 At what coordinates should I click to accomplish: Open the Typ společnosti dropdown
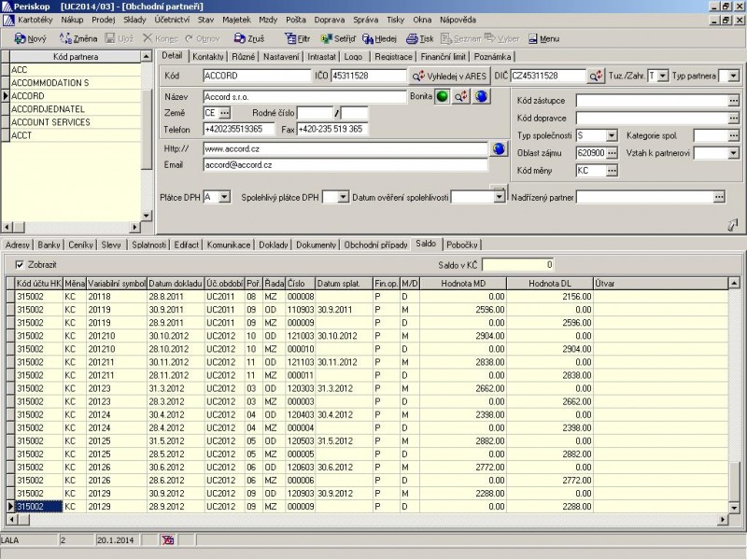point(612,136)
